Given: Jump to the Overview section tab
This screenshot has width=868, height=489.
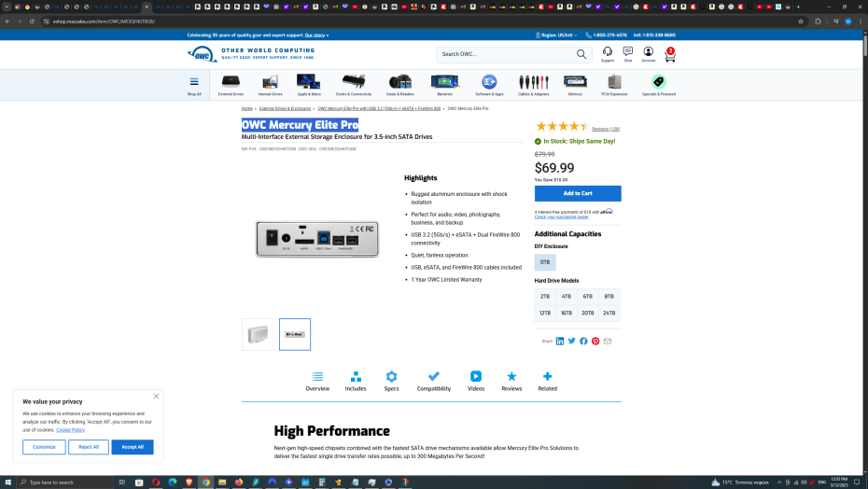Looking at the screenshot, I should (x=317, y=381).
